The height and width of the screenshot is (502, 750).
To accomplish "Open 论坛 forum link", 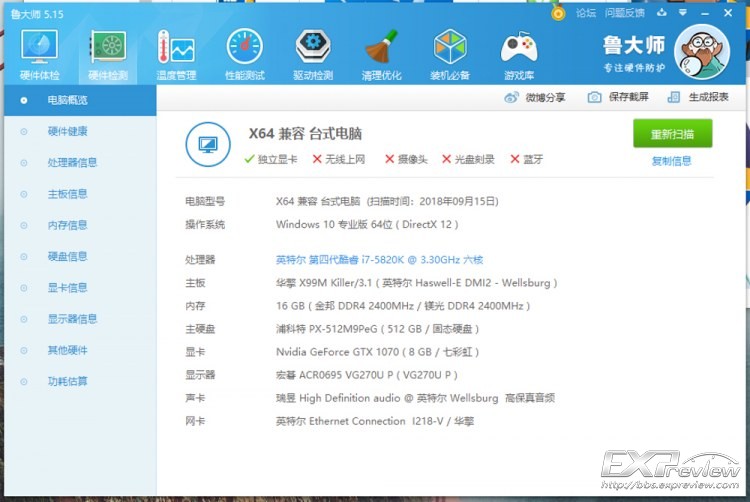I will tap(586, 13).
